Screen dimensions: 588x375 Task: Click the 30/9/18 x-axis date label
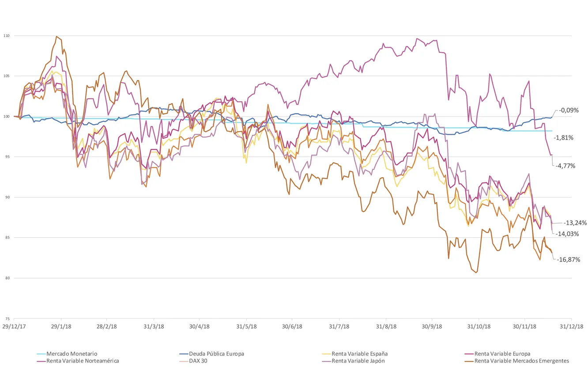432,326
